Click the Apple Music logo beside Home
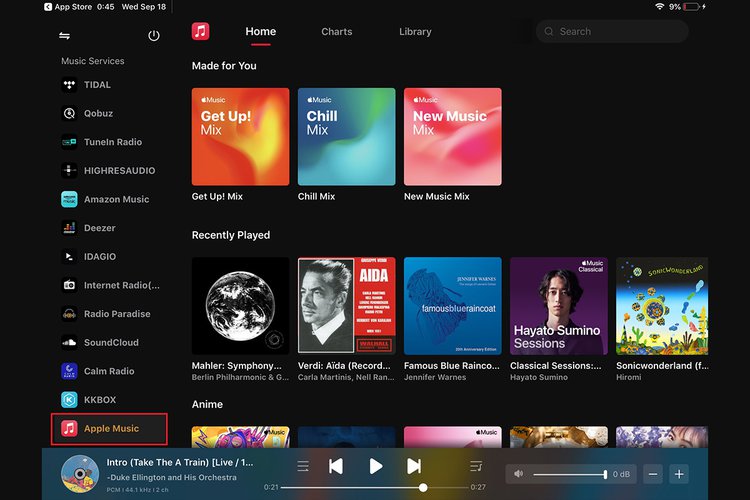750x500 pixels. click(201, 31)
